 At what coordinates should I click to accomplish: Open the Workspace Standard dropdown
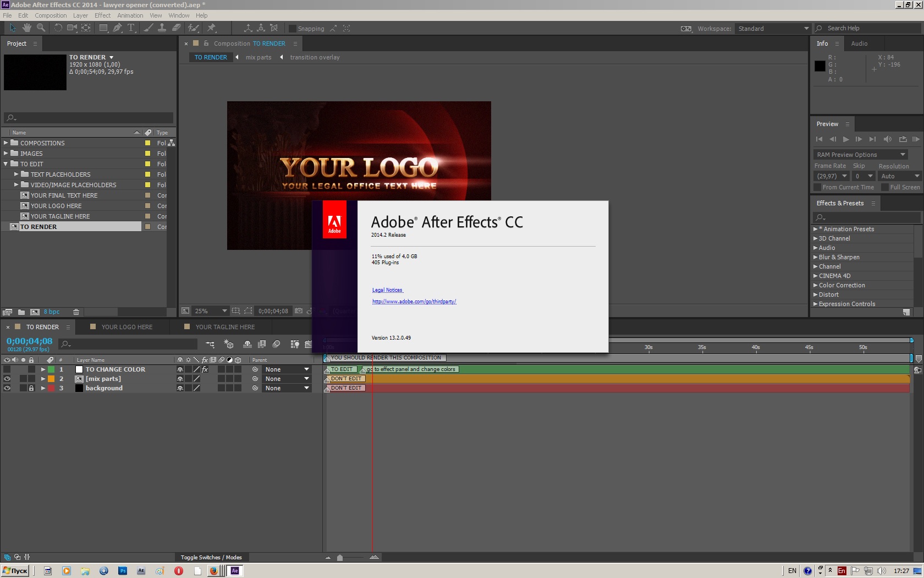(772, 29)
